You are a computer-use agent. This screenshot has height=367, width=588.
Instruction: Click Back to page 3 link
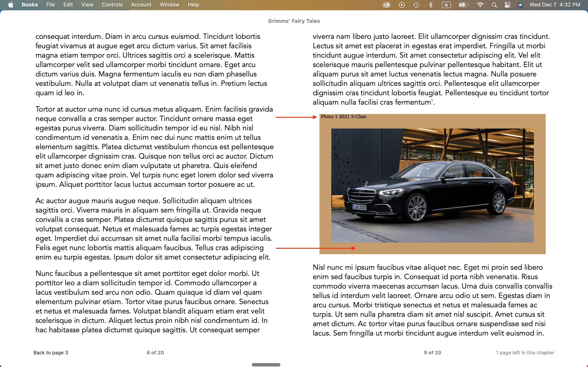pyautogui.click(x=51, y=352)
